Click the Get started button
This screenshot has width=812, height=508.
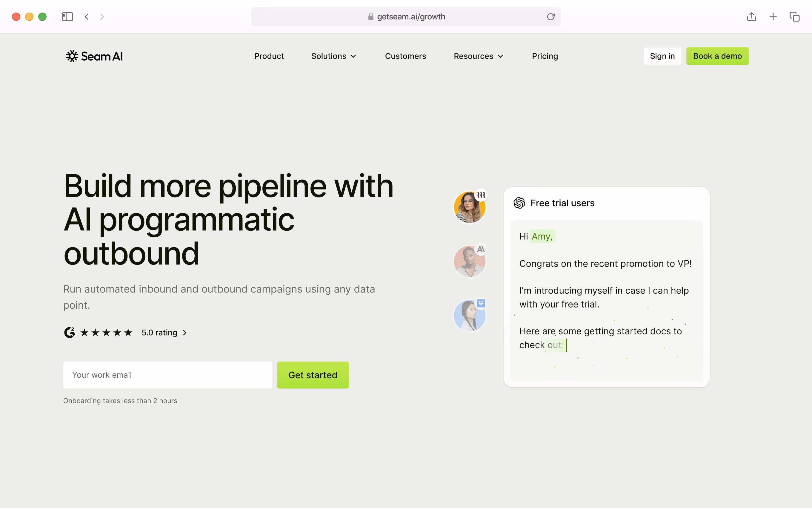[313, 375]
